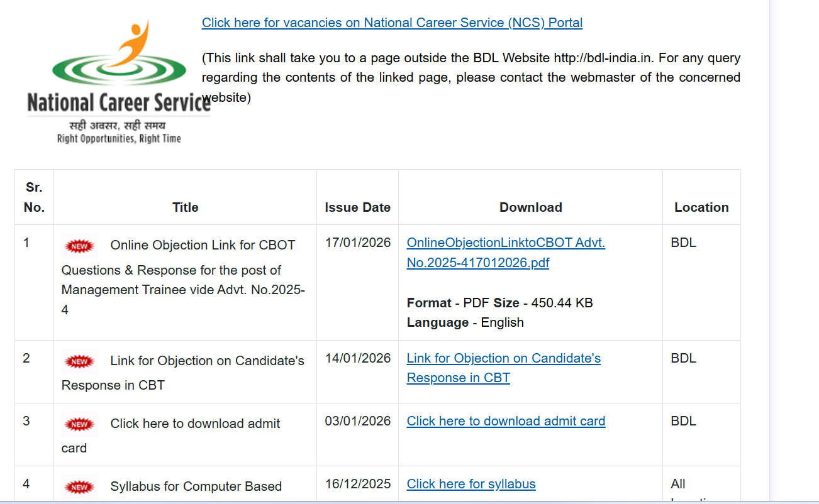Open the 'Click here for syllabus' link
The height and width of the screenshot is (504, 819).
pos(471,484)
